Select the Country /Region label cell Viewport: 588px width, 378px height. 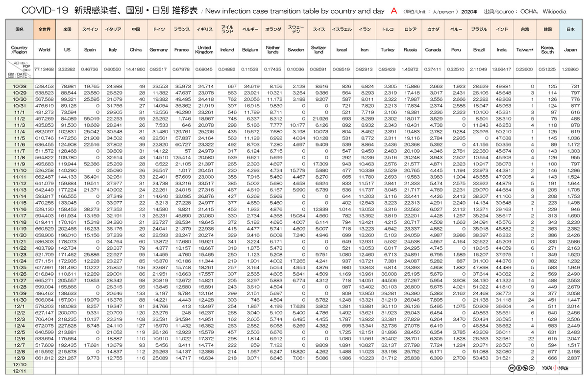19,49
